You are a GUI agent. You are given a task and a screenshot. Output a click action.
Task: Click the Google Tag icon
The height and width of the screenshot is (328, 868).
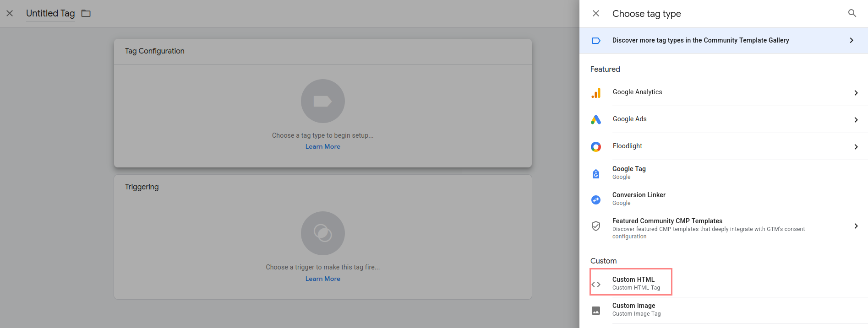click(x=596, y=173)
